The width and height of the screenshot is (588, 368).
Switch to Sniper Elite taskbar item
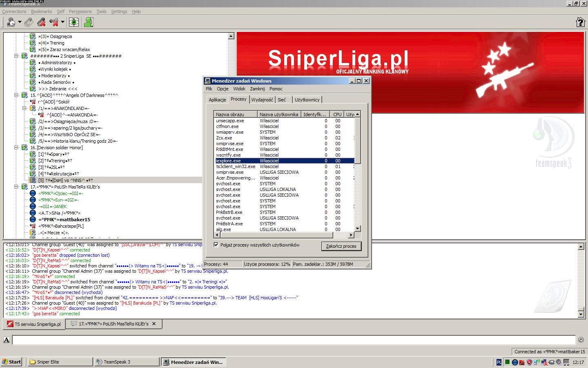click(60, 362)
